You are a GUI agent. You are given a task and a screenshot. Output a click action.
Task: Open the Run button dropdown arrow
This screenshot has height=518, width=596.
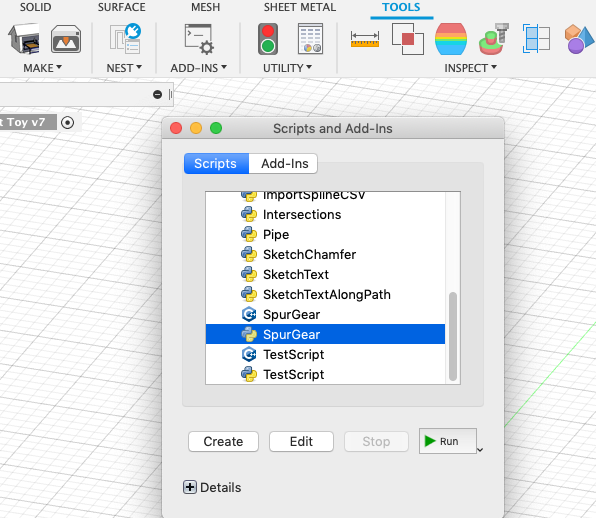480,450
